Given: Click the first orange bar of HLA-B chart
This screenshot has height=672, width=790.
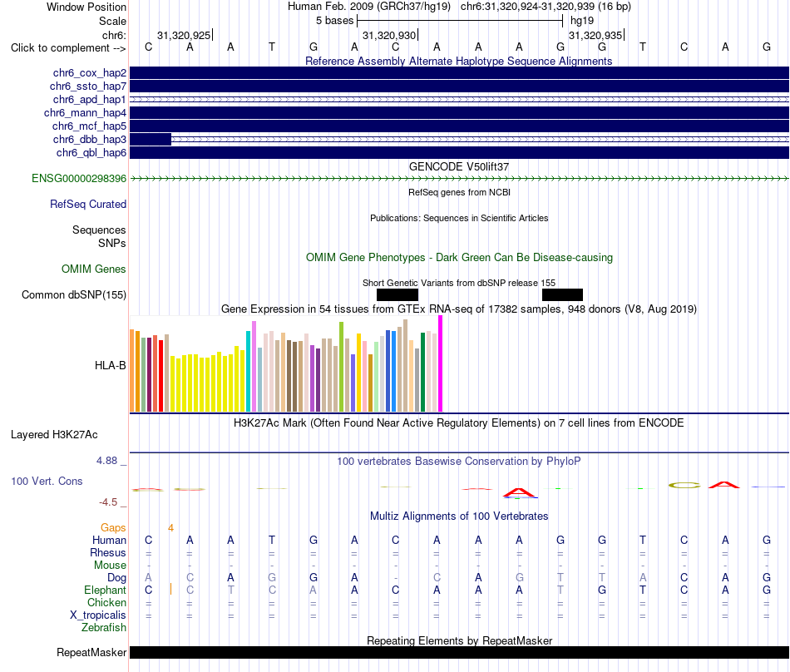Looking at the screenshot, I should click(x=132, y=371).
